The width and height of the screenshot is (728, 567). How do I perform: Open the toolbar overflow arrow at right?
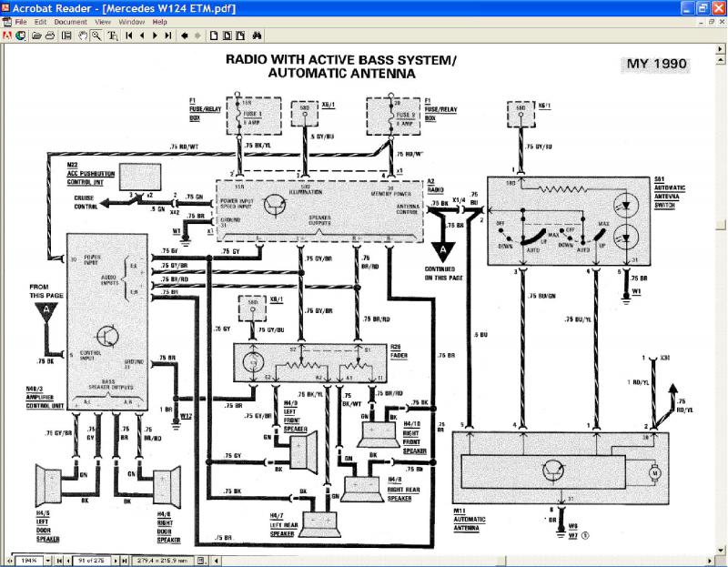(721, 48)
